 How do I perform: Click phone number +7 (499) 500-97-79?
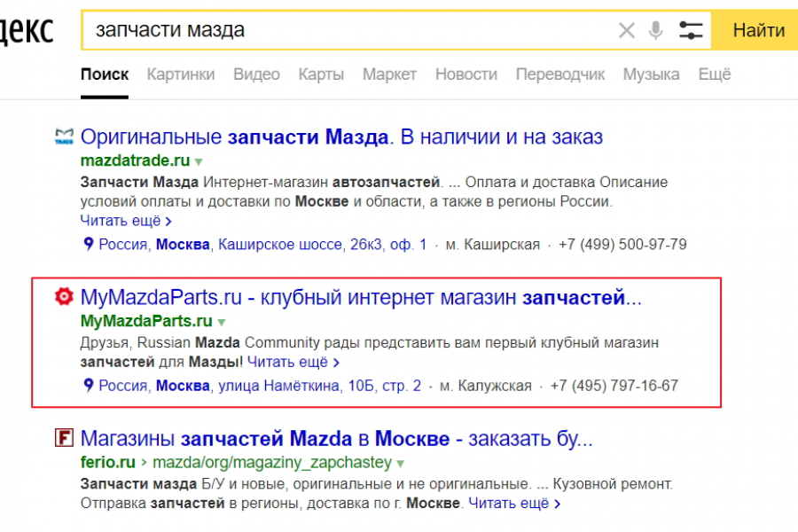click(x=622, y=245)
